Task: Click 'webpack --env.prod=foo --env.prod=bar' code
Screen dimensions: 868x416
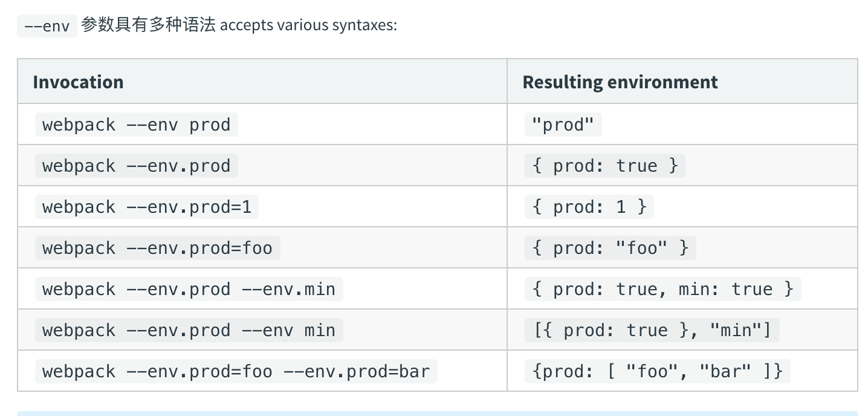Action: (236, 371)
